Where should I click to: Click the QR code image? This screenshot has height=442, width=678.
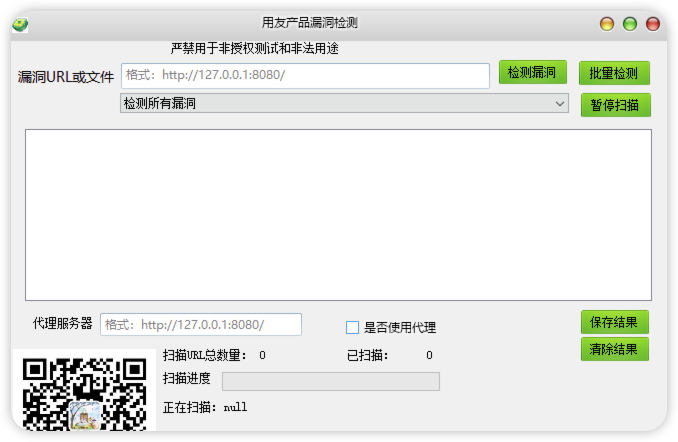point(85,392)
